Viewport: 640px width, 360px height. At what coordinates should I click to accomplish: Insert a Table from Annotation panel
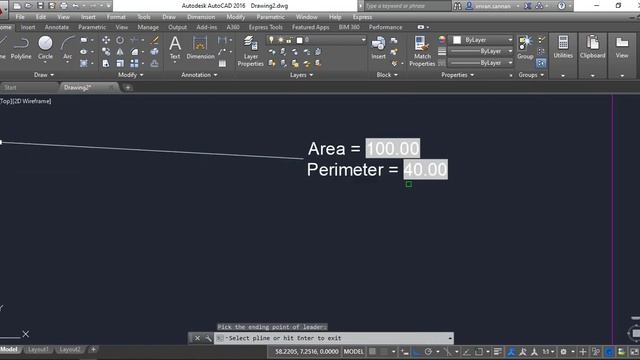(x=222, y=63)
